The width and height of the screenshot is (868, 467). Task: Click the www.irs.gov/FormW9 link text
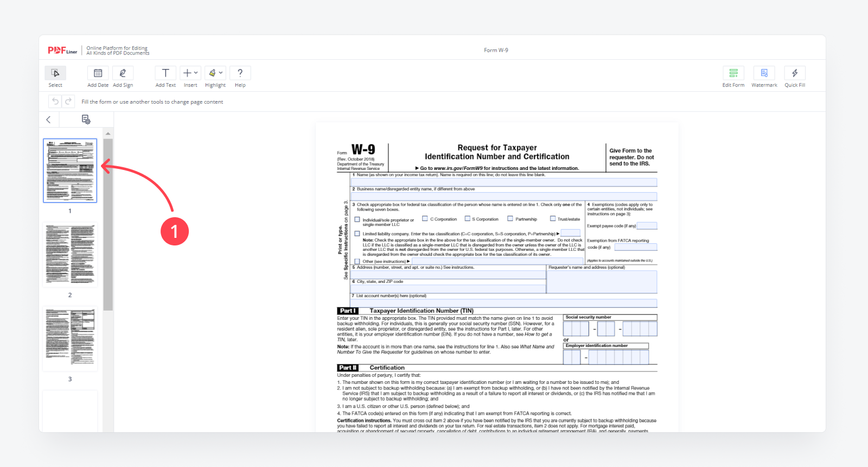pyautogui.click(x=458, y=168)
